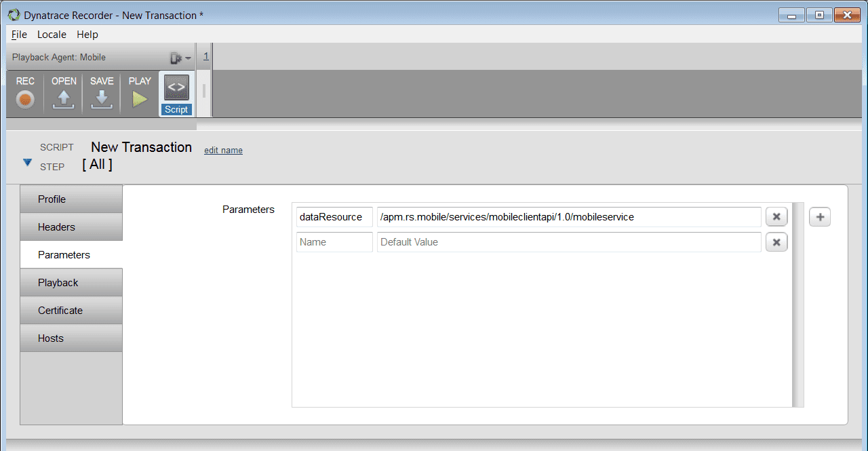Click the empty Name field
868x451 pixels.
tap(334, 242)
